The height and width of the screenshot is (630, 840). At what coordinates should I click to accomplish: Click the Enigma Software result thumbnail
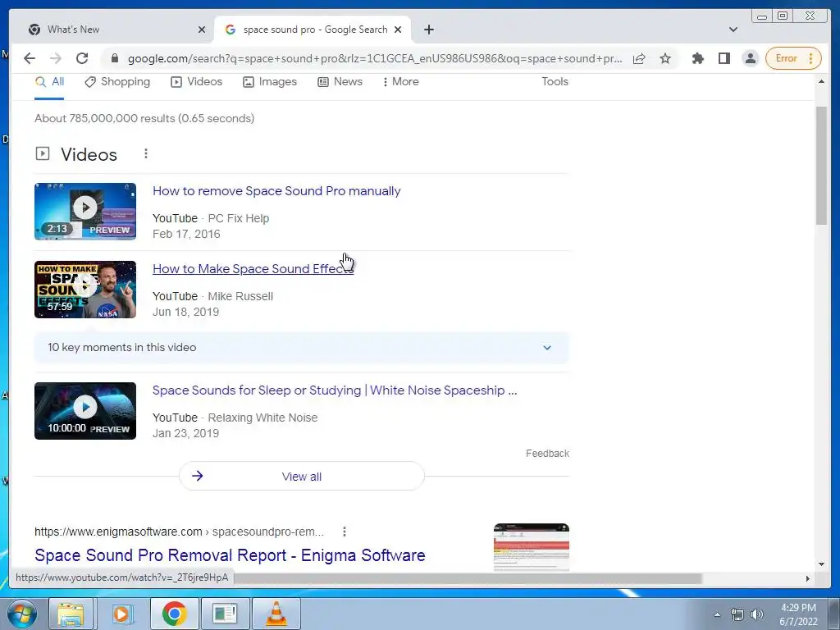(x=532, y=546)
